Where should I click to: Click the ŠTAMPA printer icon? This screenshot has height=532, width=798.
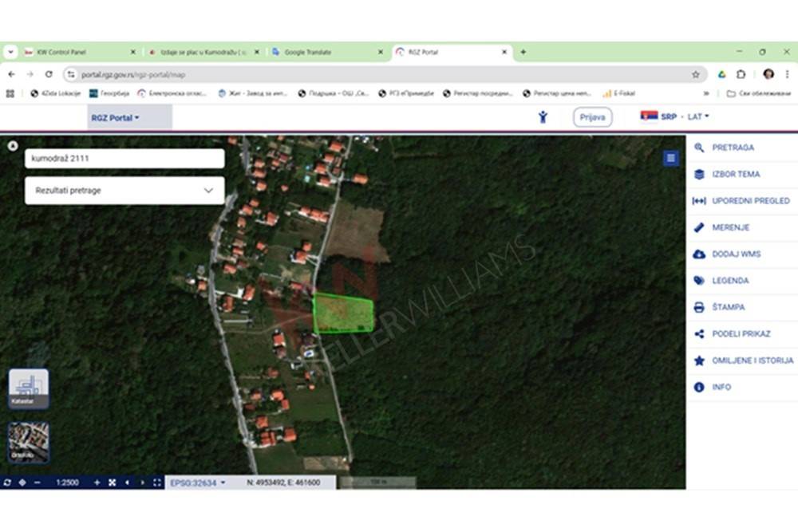(699, 307)
